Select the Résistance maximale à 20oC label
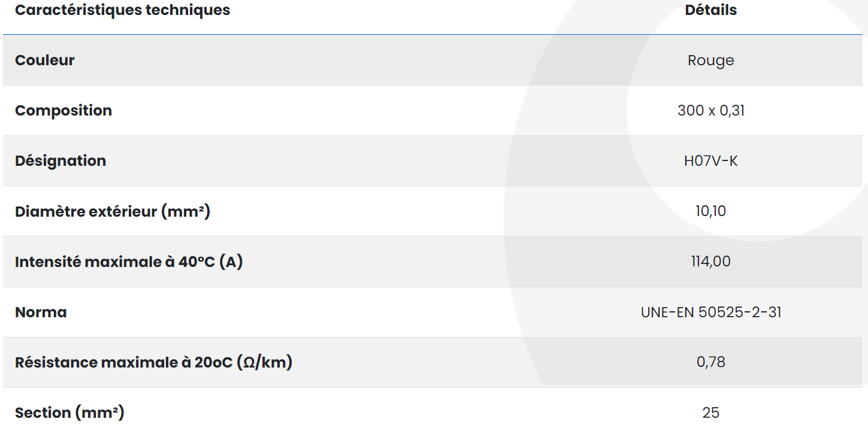This screenshot has height=425, width=868. [153, 362]
